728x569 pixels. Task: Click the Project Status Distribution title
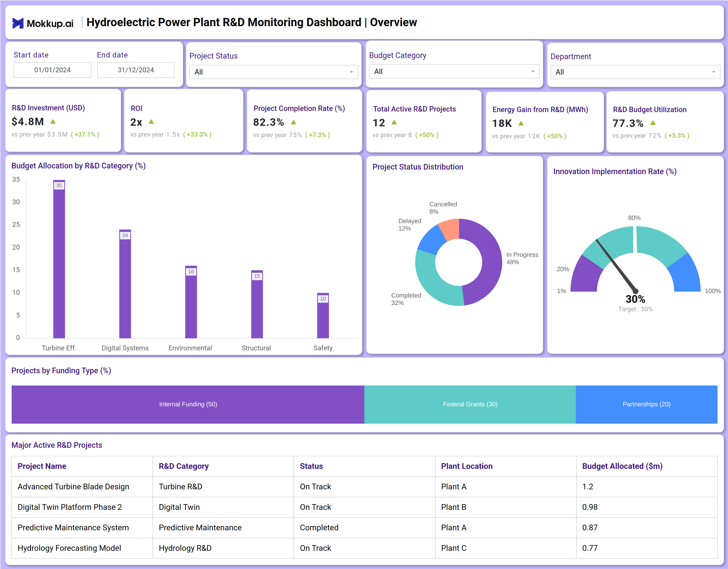click(x=418, y=167)
